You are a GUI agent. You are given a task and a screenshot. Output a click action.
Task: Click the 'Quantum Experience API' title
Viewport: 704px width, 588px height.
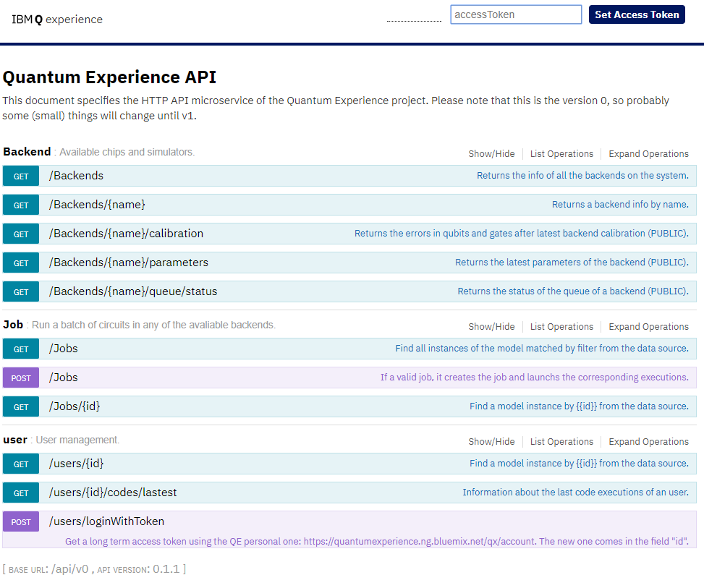(109, 77)
